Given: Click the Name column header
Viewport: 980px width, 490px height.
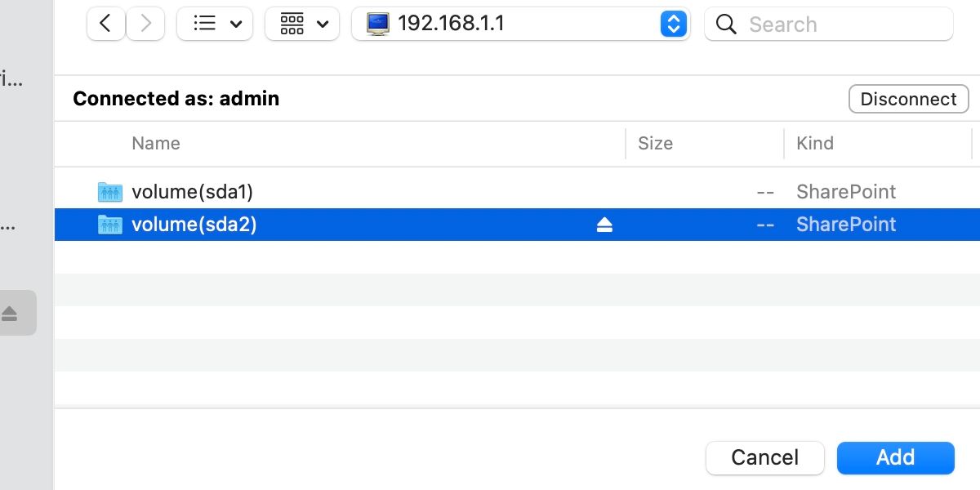Looking at the screenshot, I should click(156, 143).
